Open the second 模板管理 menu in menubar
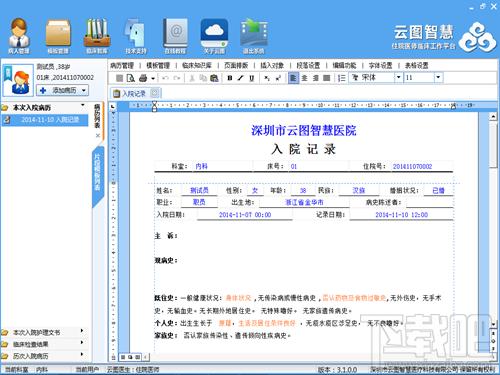The height and width of the screenshot is (375, 500). [158, 65]
